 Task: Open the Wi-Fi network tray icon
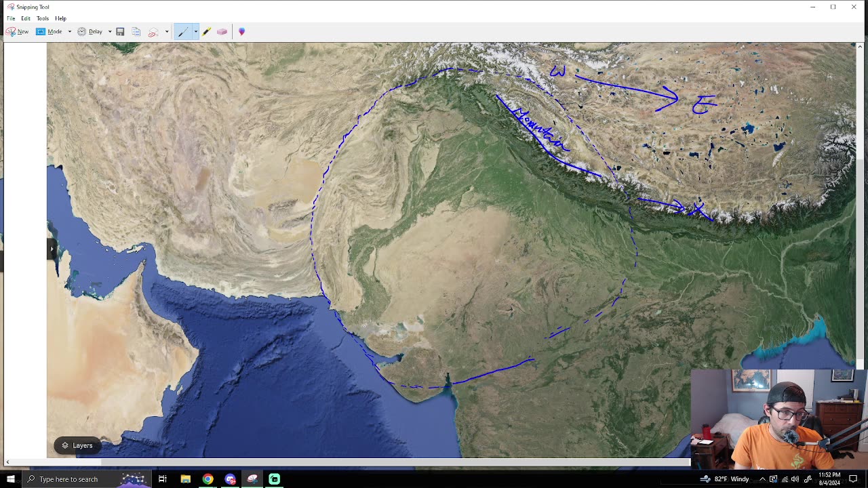[x=785, y=479]
